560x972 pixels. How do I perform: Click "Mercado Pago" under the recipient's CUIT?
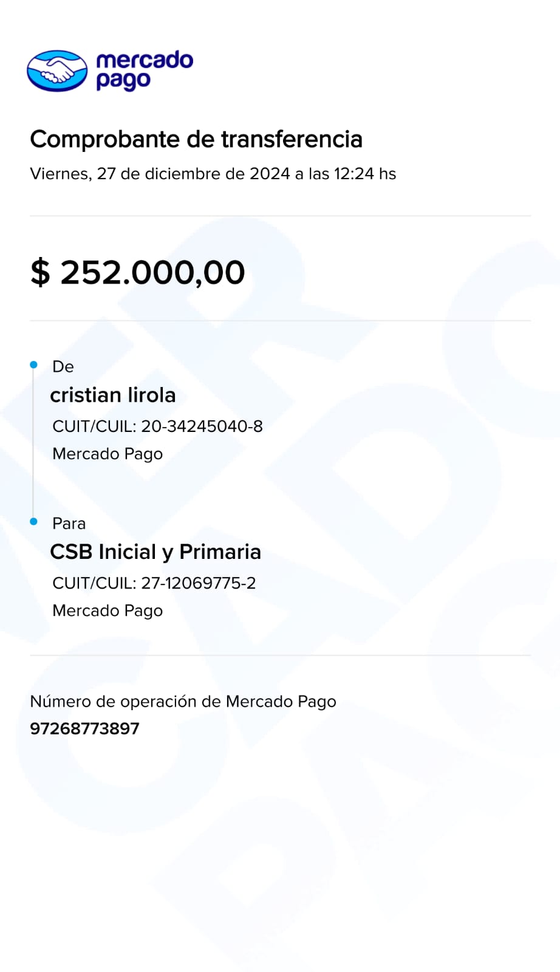(x=108, y=611)
